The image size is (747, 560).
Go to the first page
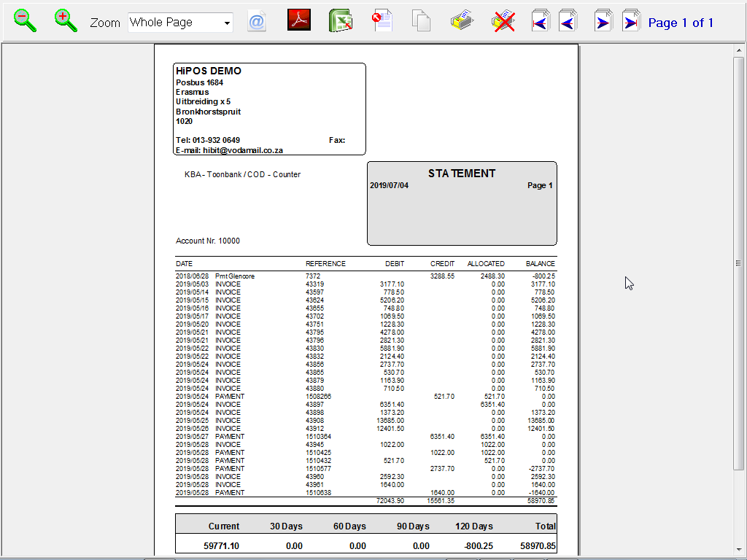tap(540, 22)
